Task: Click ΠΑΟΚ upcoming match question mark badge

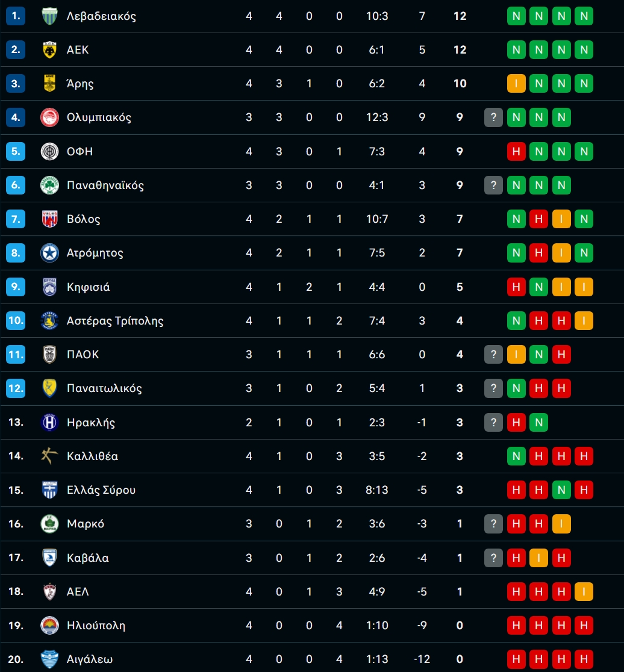Action: 493,355
